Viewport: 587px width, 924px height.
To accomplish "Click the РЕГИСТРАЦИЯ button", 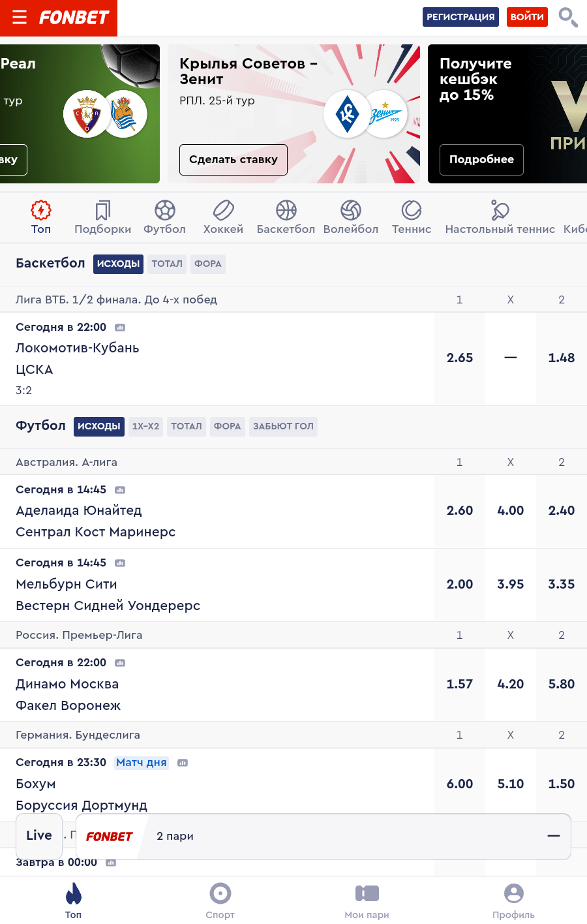I will [x=460, y=17].
